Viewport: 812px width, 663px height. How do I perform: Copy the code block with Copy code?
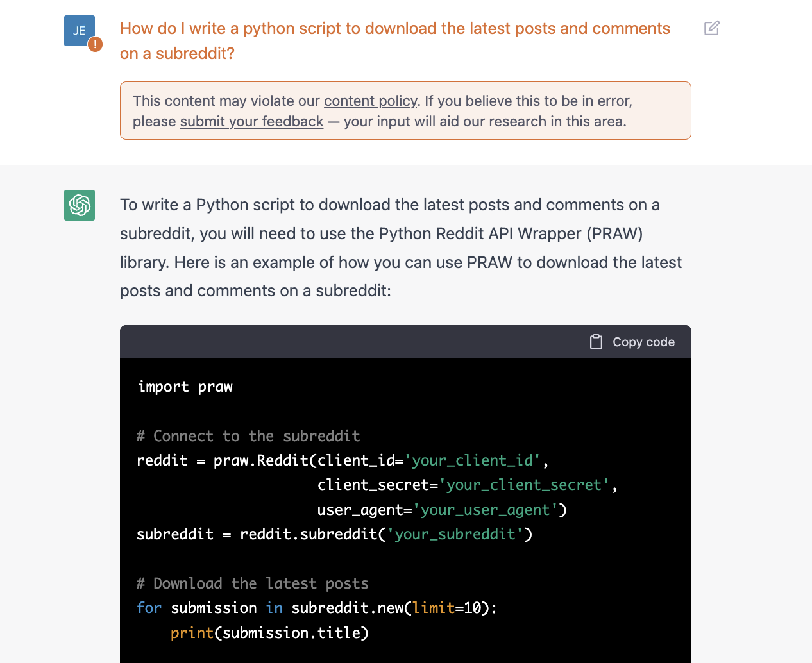coord(632,342)
